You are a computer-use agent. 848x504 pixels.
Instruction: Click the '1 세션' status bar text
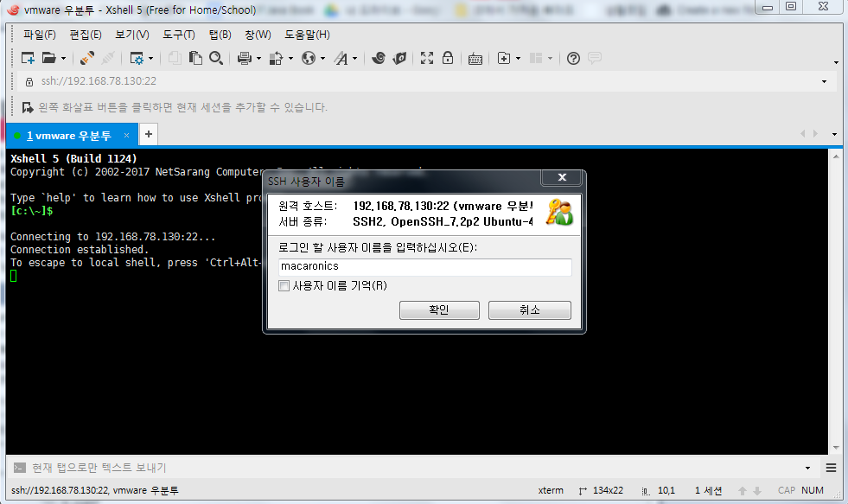coord(709,490)
